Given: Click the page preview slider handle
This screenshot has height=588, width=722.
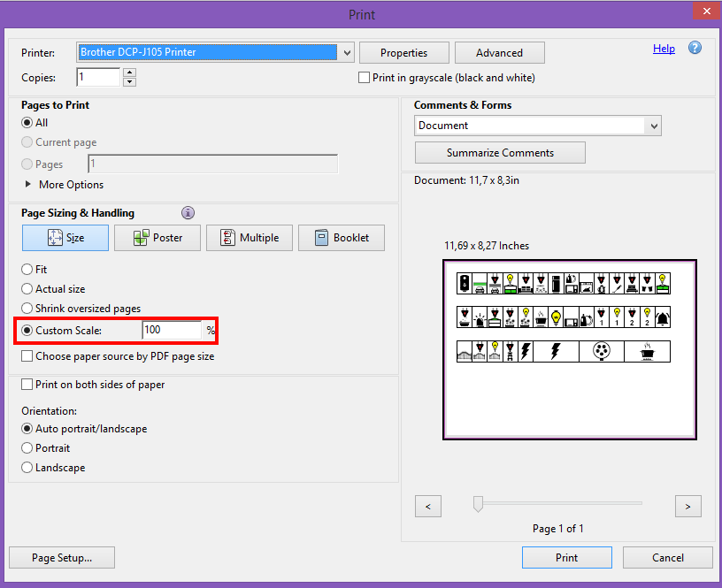Looking at the screenshot, I should click(478, 504).
